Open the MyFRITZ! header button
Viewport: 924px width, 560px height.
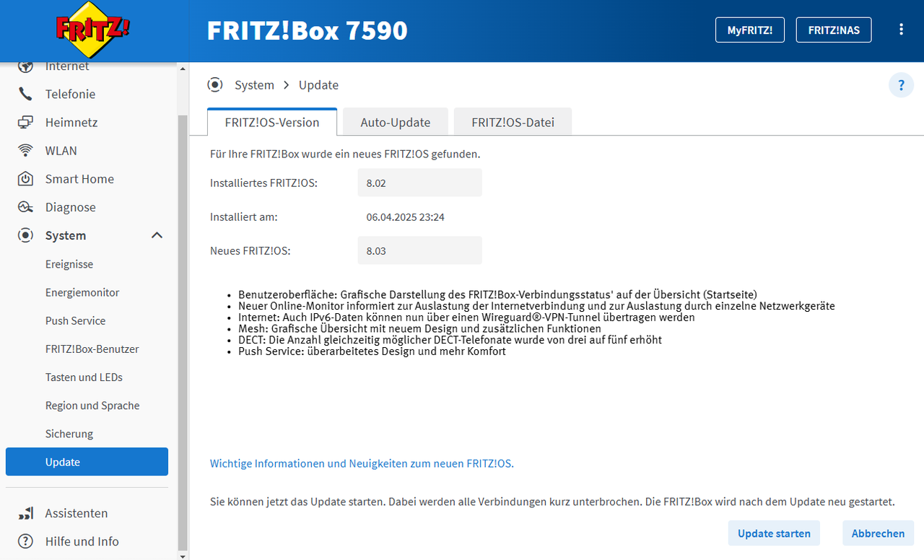tap(749, 30)
